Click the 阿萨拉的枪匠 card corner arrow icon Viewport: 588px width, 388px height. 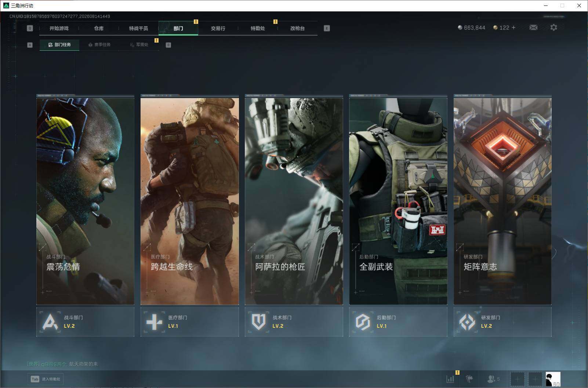(251, 247)
